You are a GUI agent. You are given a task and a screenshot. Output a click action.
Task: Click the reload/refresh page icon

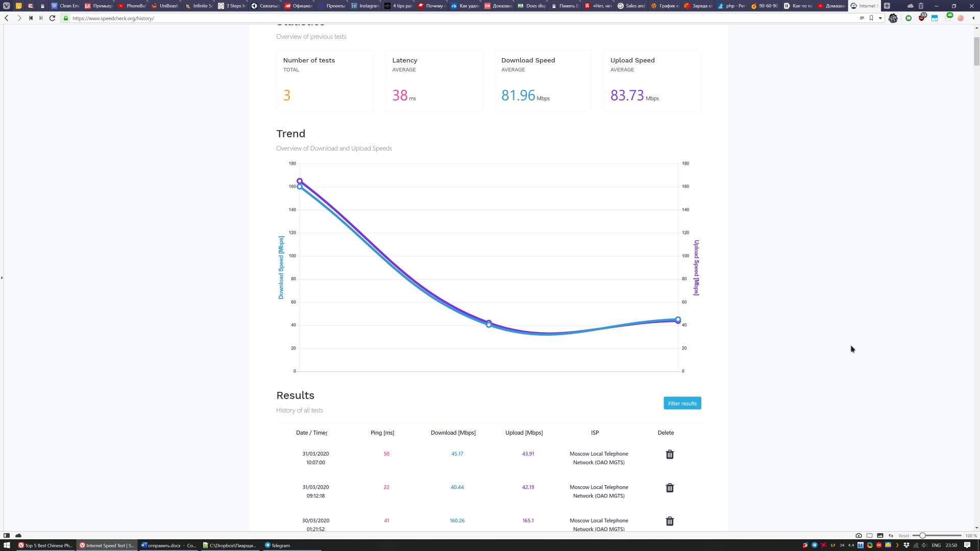(x=53, y=18)
